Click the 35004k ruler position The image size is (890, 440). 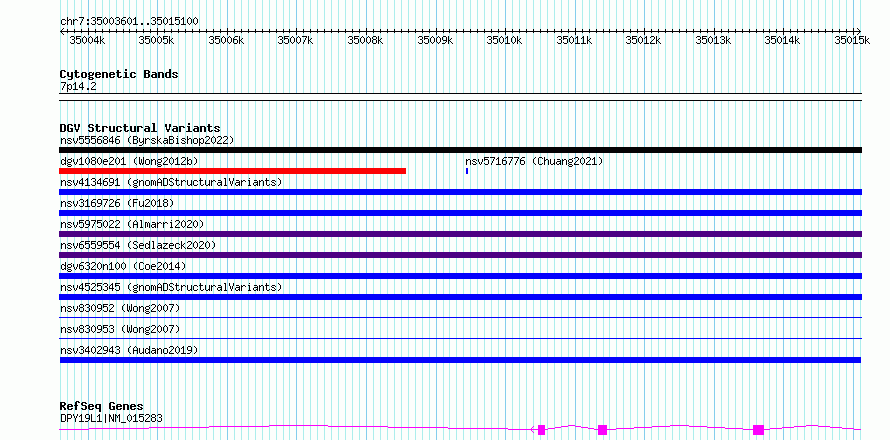coord(87,40)
